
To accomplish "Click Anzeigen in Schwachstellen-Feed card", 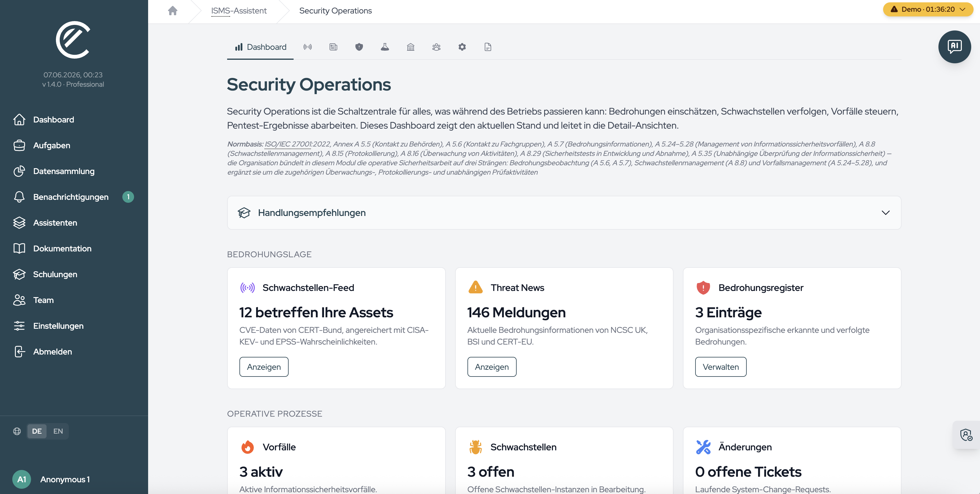I will (264, 367).
